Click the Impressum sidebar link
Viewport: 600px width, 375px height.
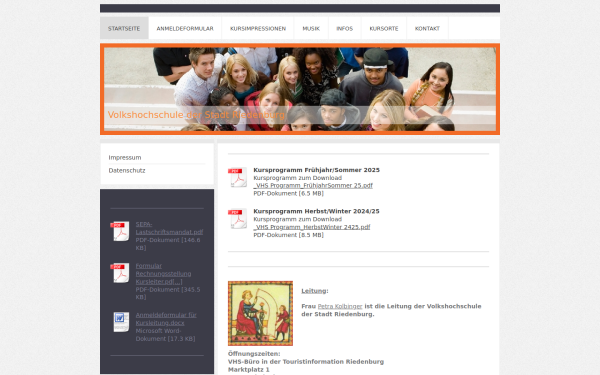click(125, 158)
